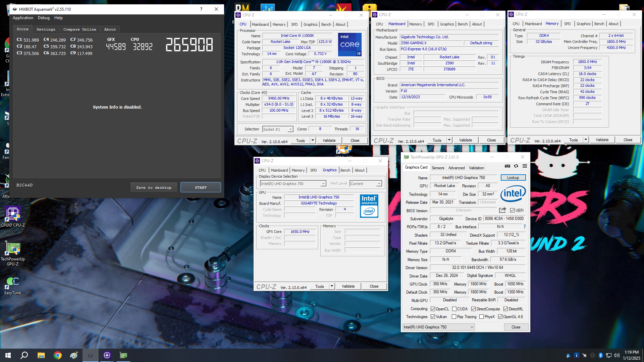Click the network tray icon
This screenshot has height=362, width=644.
click(609, 355)
